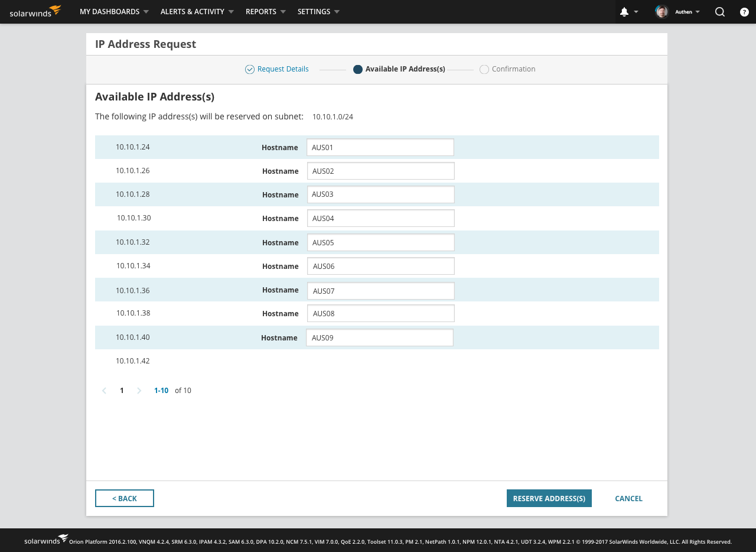The image size is (756, 552).
Task: Click the IP Address Request page title
Action: click(145, 44)
